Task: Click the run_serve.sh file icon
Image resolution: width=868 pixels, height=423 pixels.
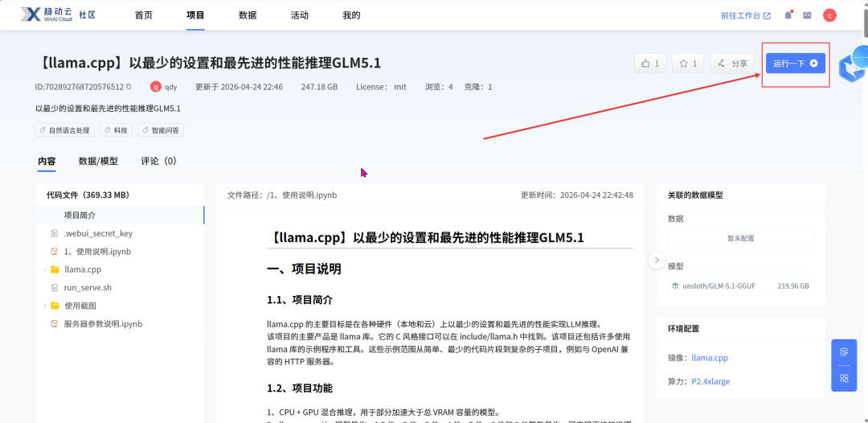Action: (55, 288)
